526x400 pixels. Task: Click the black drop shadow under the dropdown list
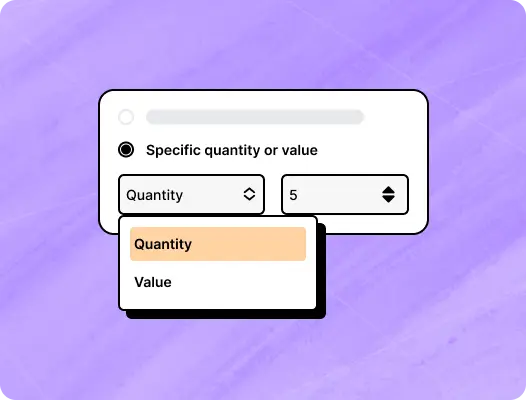[226, 314]
